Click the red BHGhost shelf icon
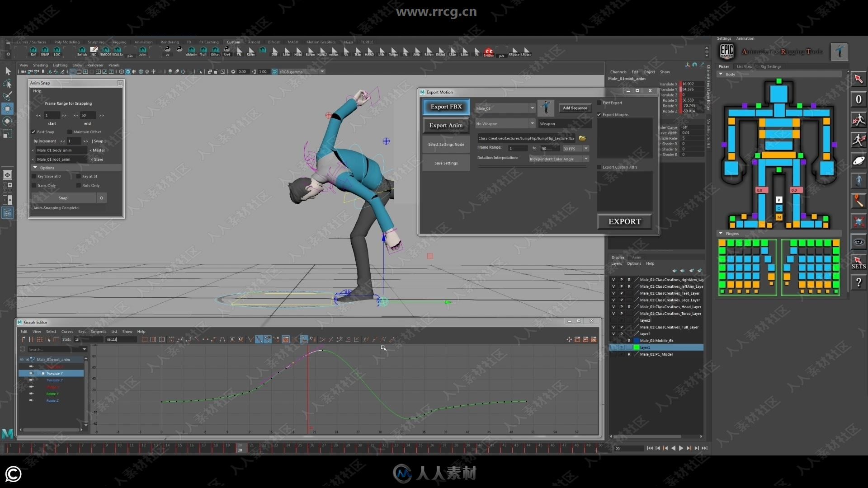Screen dimensions: 868x488 pyautogui.click(x=488, y=52)
